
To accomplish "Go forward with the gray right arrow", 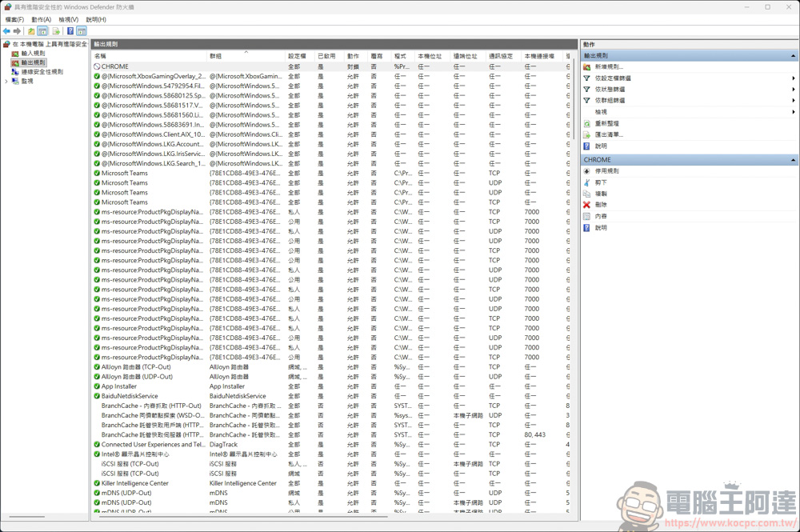I will (x=18, y=31).
